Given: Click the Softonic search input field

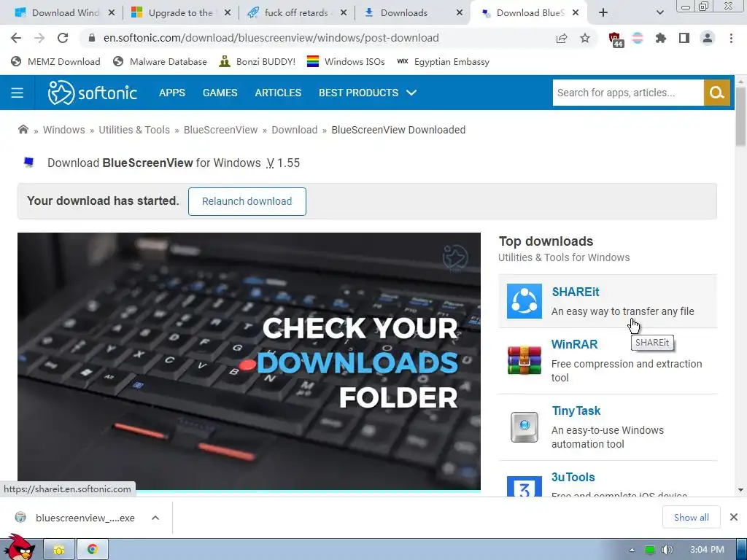Looking at the screenshot, I should pos(628,93).
